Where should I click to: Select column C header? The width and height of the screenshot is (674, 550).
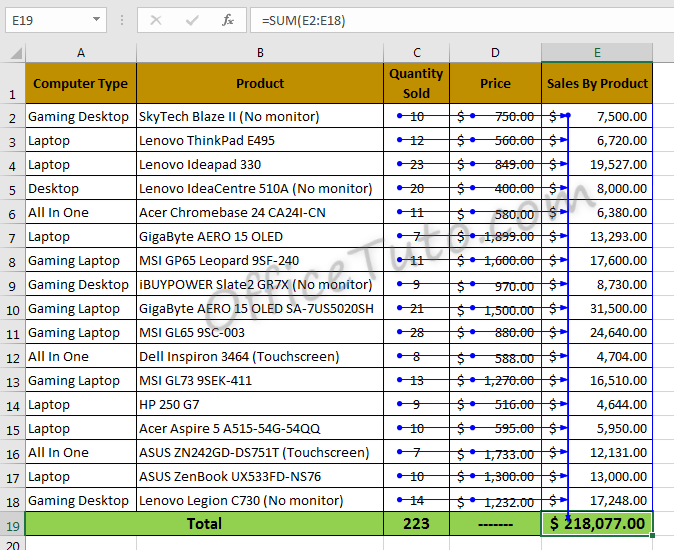[x=417, y=53]
